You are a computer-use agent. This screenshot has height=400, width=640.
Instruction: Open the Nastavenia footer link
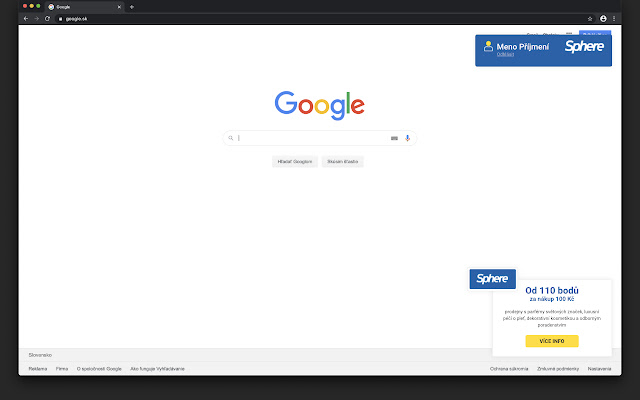(x=600, y=369)
